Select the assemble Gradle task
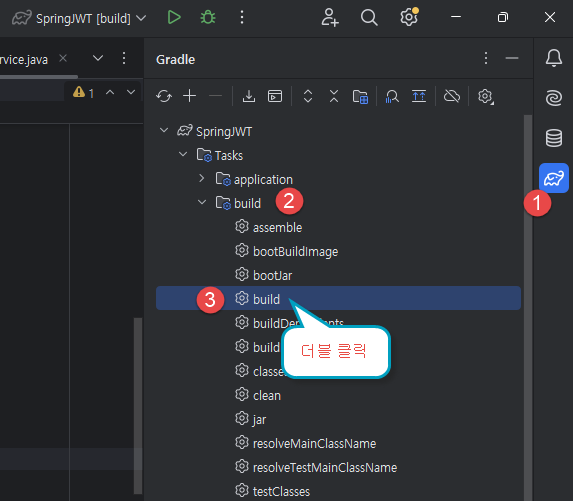 pos(277,228)
